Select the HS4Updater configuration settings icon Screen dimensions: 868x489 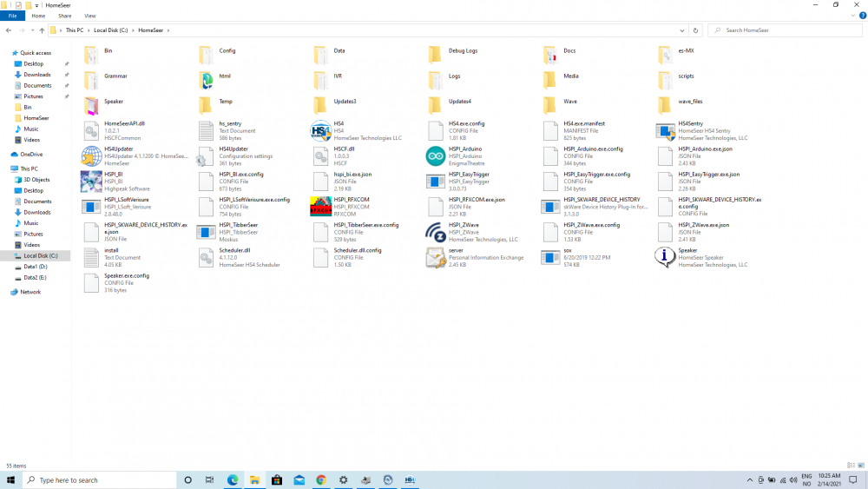point(206,156)
